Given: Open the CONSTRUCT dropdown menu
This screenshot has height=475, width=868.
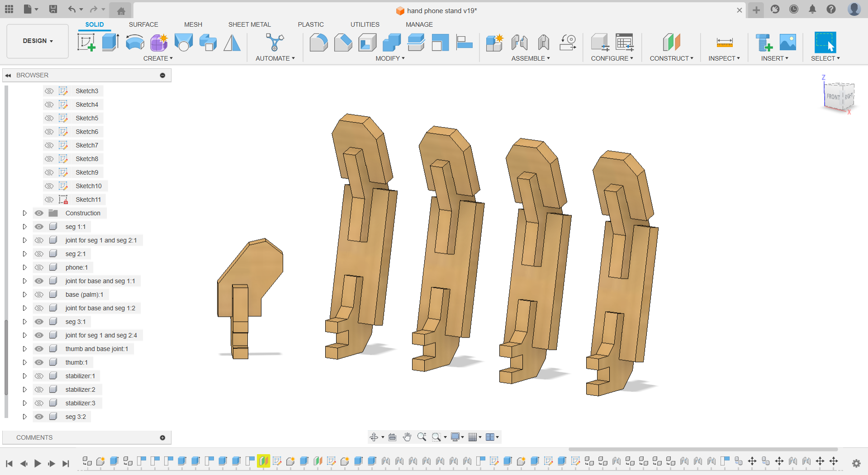Looking at the screenshot, I should [x=671, y=58].
